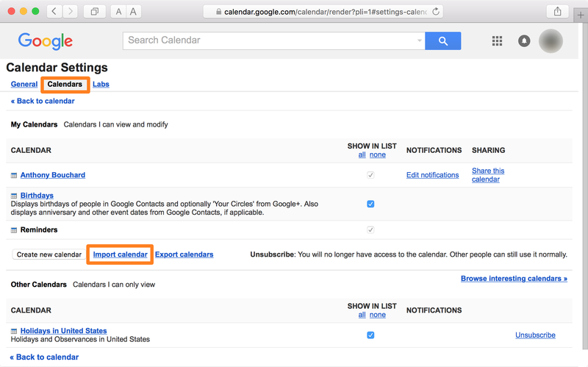Screen dimensions: 588x367
Task: Open Holidays in United States link
Action: [x=63, y=331]
